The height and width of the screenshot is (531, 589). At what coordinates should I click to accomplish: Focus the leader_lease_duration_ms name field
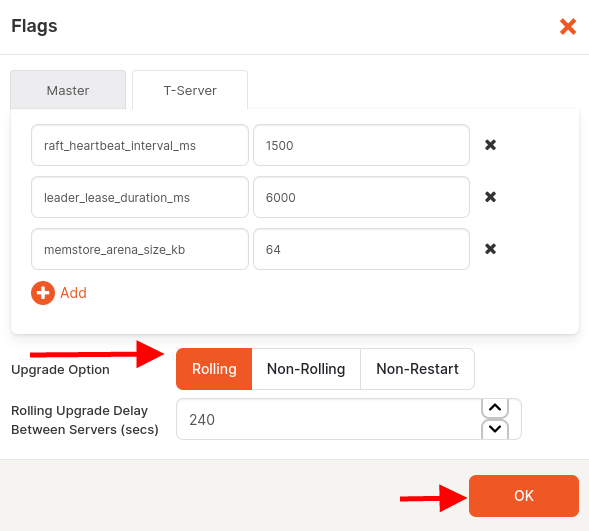coord(140,197)
